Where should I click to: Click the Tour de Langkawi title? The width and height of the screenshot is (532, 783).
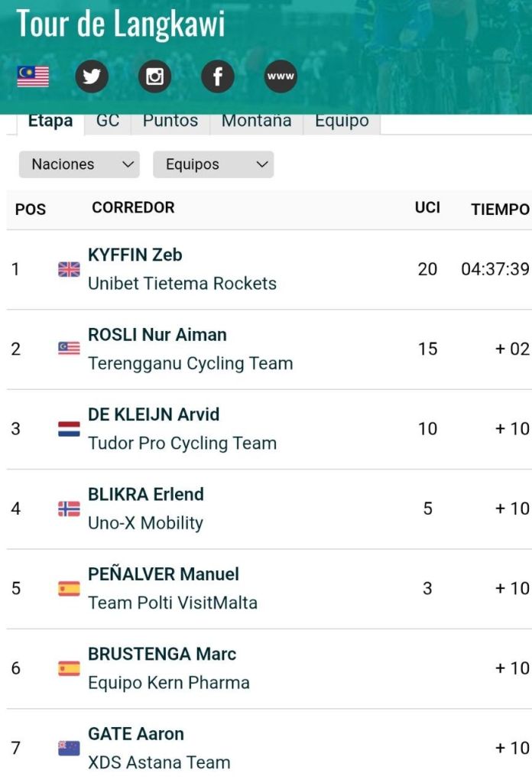pyautogui.click(x=121, y=24)
